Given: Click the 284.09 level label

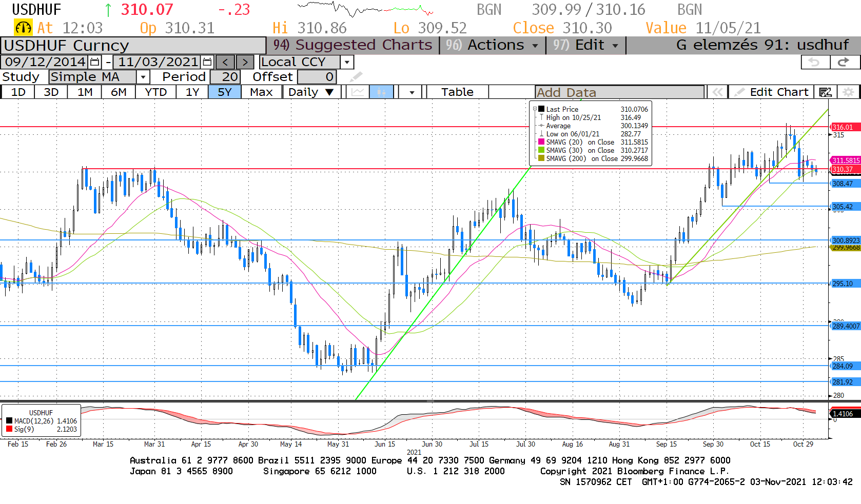Looking at the screenshot, I should (x=845, y=366).
